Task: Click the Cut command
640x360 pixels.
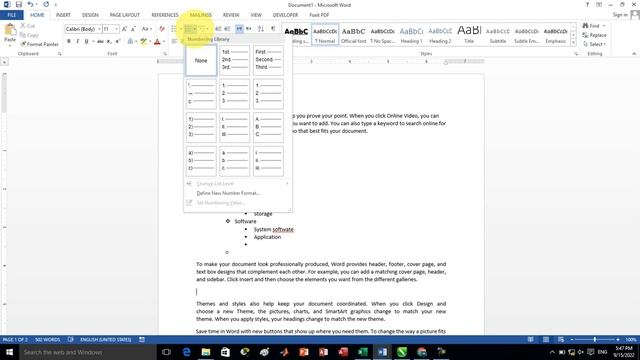Action: (x=28, y=26)
